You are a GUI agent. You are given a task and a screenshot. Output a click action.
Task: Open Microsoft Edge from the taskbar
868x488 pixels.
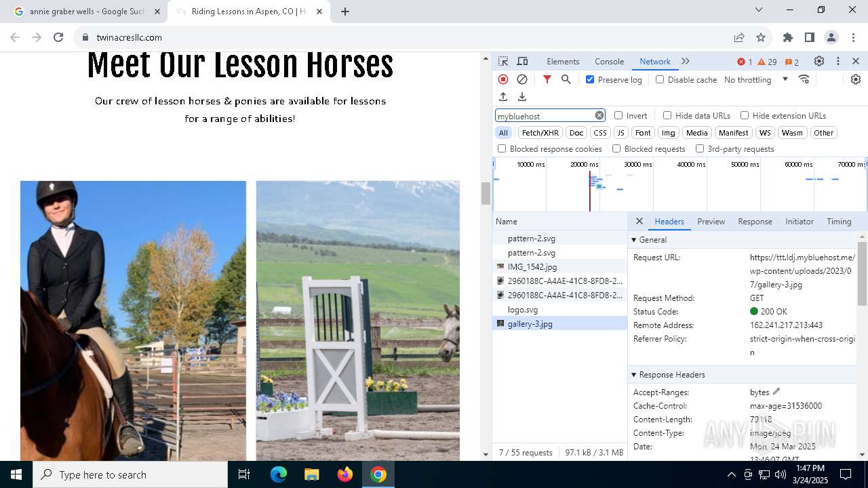click(279, 474)
